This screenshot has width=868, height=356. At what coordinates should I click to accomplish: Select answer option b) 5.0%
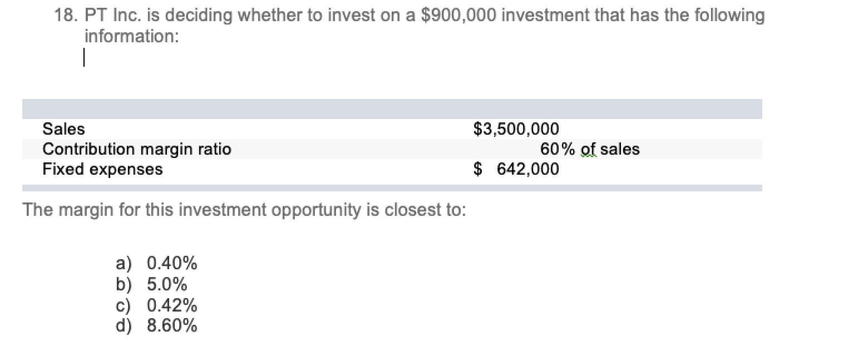click(x=151, y=284)
